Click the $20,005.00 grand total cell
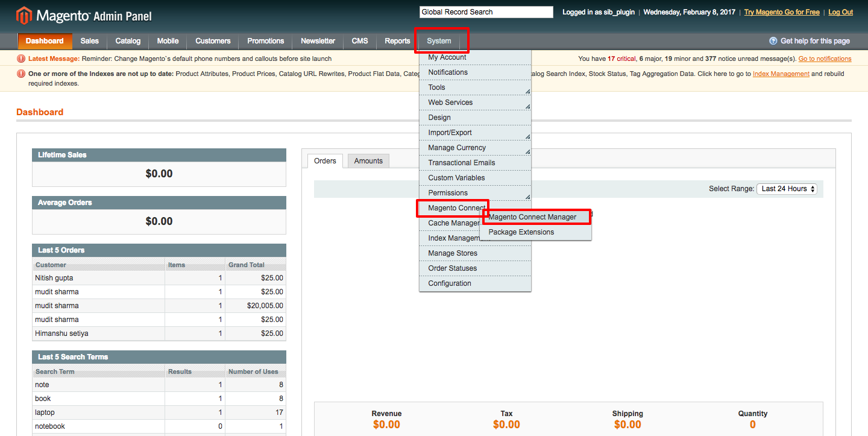The image size is (868, 436). (x=256, y=306)
